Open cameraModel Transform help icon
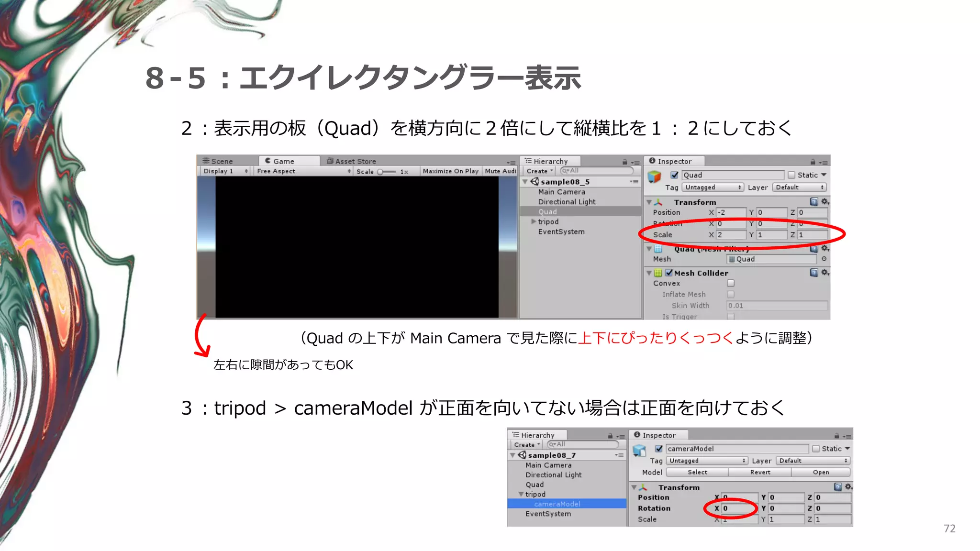980x551 pixels. pyautogui.click(x=838, y=487)
